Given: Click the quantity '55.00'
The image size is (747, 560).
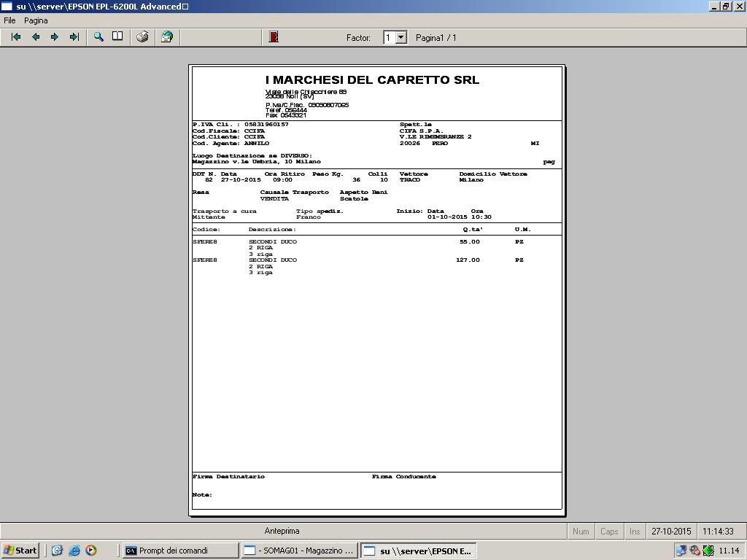Looking at the screenshot, I should 470,242.
